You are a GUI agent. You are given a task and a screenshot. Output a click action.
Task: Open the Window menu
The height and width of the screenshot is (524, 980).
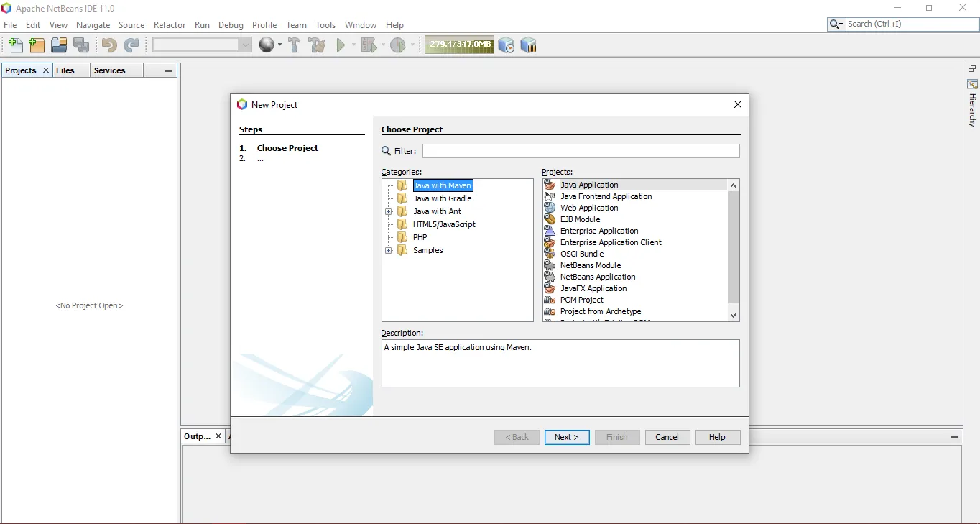[x=361, y=24]
